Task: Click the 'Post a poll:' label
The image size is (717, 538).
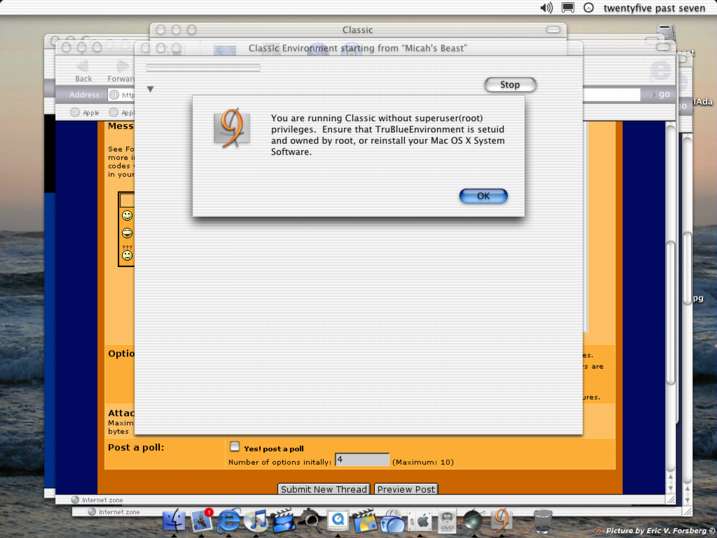Action: [136, 447]
